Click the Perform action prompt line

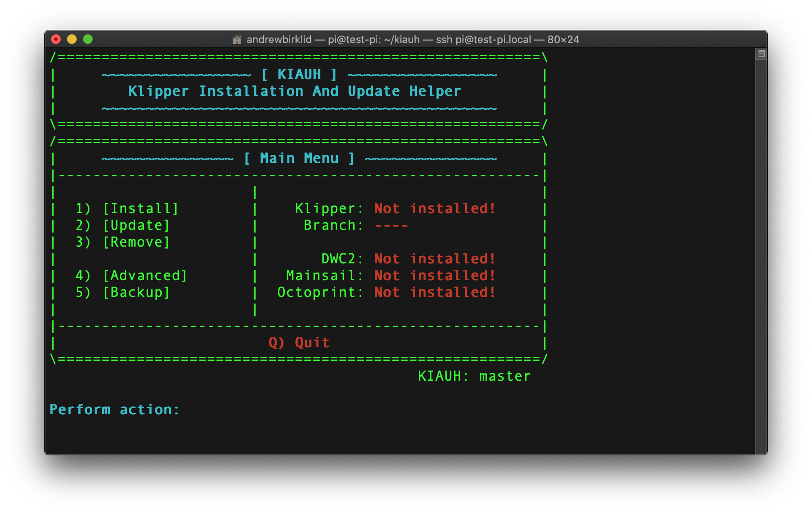115,409
